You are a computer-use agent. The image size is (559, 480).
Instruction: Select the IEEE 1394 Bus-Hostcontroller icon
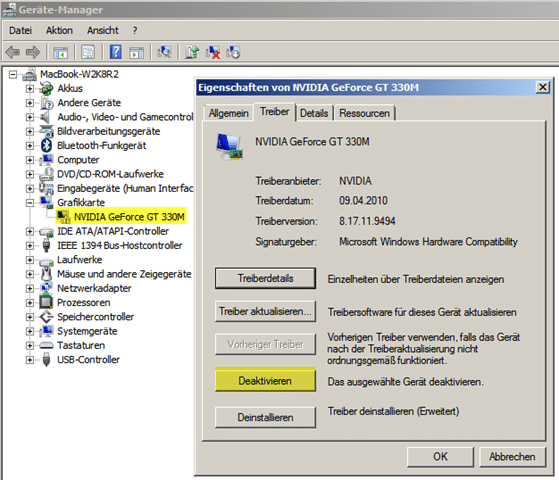tap(46, 245)
